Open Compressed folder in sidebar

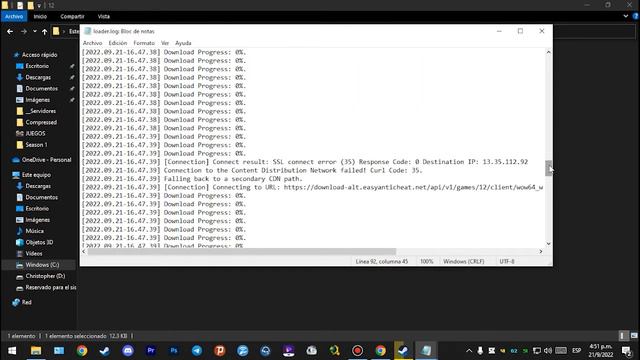pos(41,122)
